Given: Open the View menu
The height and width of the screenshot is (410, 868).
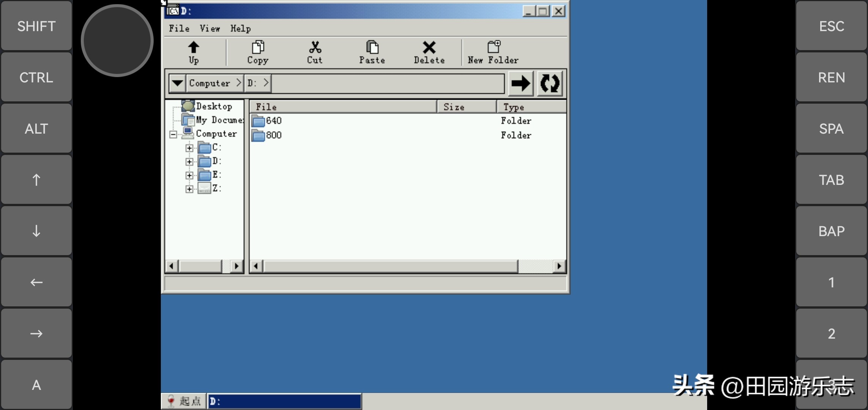Looking at the screenshot, I should (x=209, y=28).
